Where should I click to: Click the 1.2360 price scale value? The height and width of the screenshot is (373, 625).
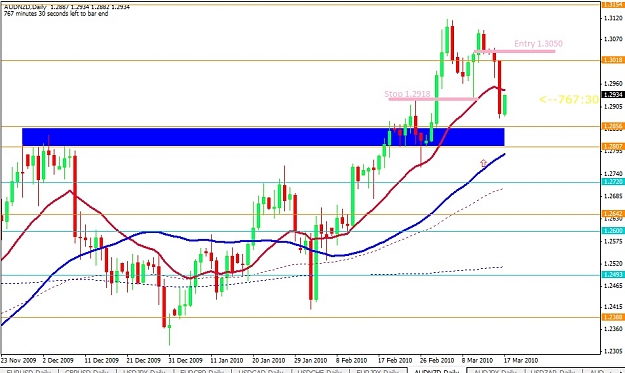613,329
